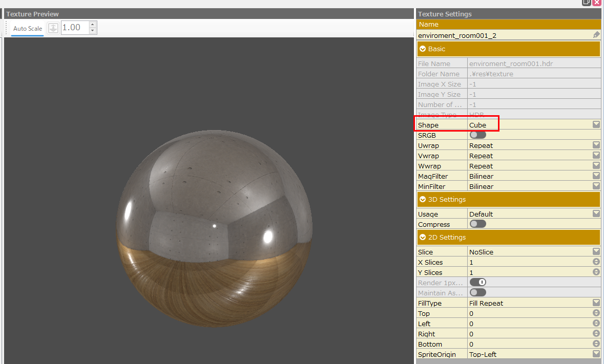Click the Texture Settings panel title

click(445, 14)
